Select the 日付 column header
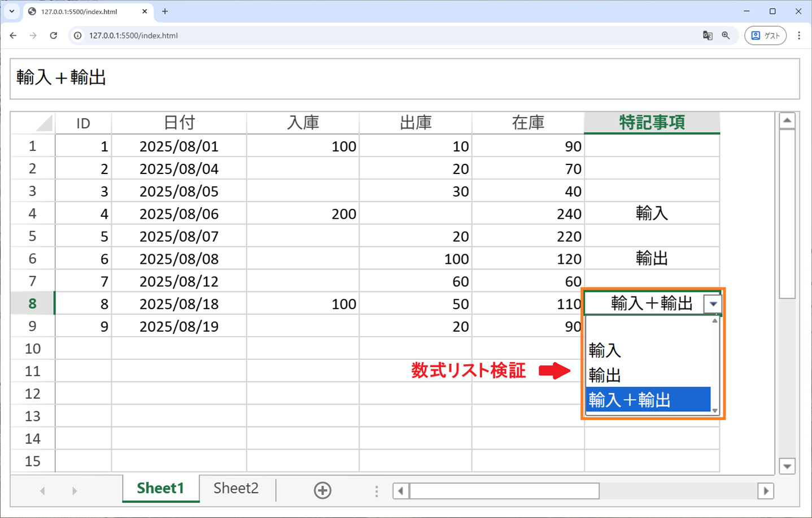The height and width of the screenshot is (518, 812). (179, 123)
